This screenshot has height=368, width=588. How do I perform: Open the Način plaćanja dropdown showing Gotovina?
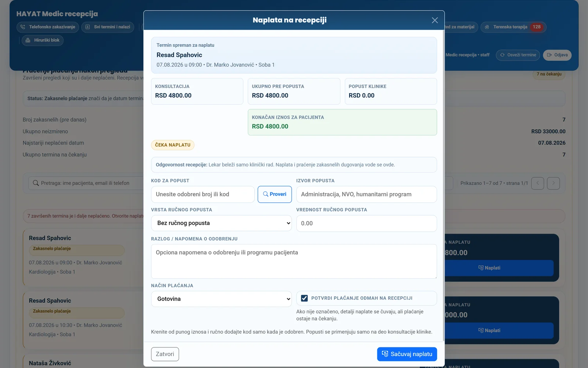coord(221,299)
